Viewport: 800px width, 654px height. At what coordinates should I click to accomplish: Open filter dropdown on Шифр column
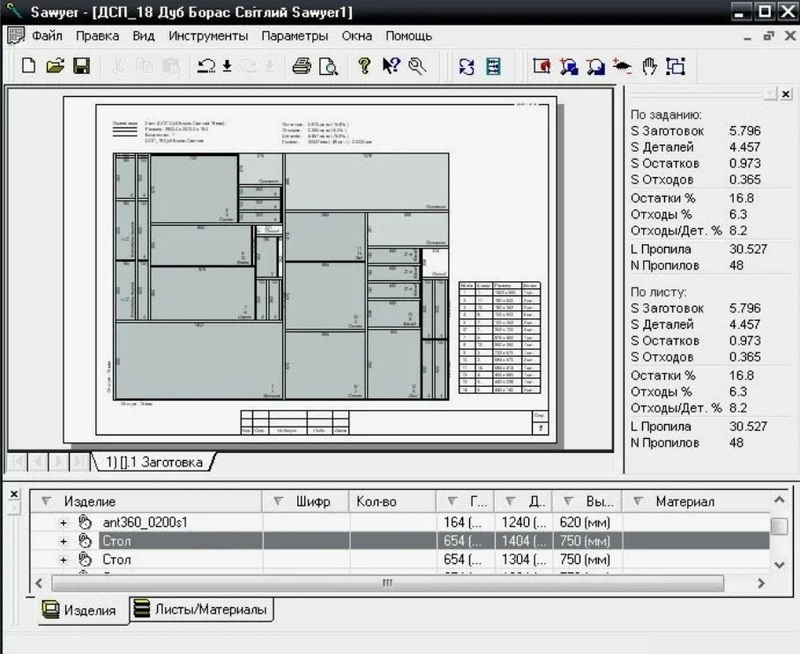[278, 501]
